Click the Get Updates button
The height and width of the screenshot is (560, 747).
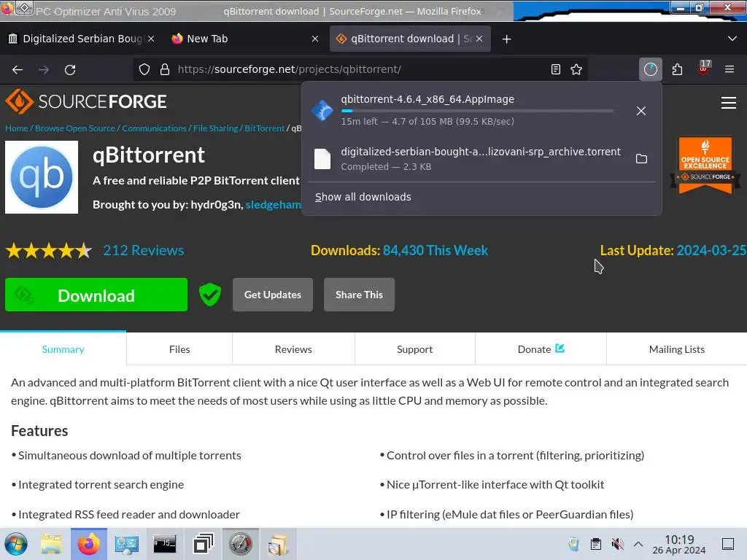(x=273, y=295)
